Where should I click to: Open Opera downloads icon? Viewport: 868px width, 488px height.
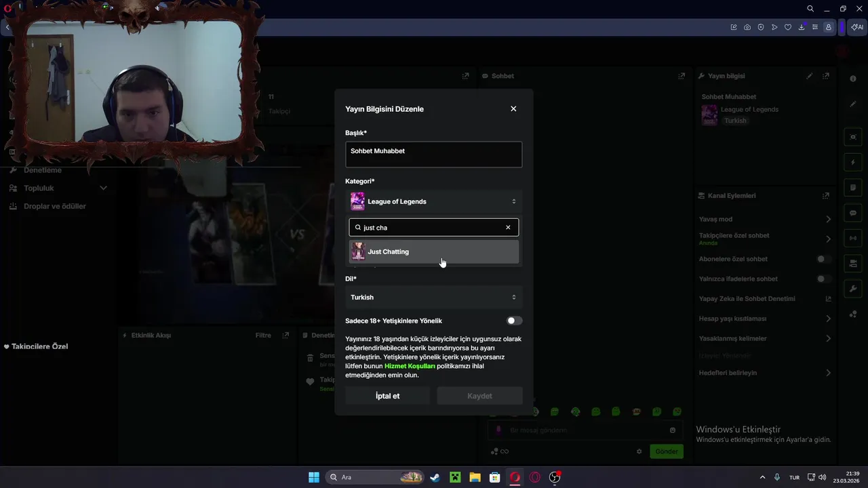coord(802,27)
